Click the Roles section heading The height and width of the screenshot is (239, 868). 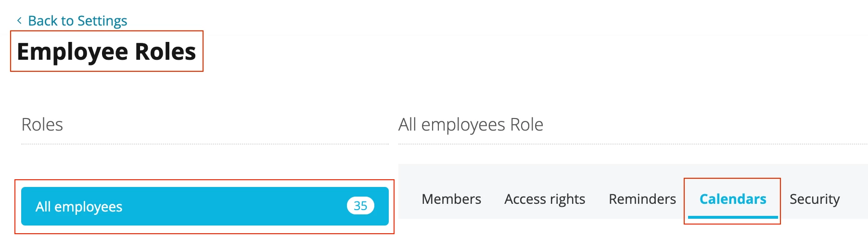[42, 124]
